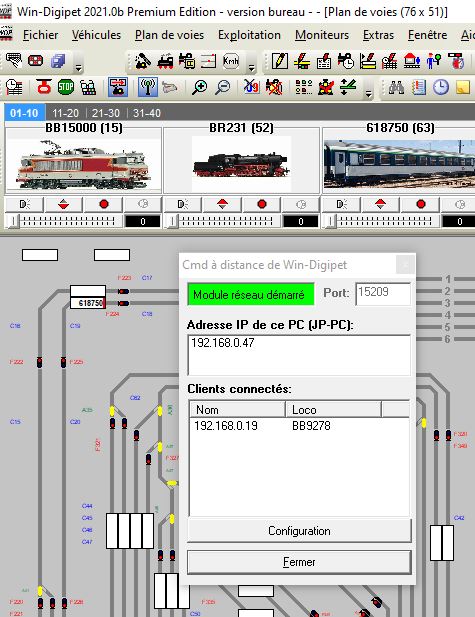Click the BB9278 loco cell

[x=311, y=426]
